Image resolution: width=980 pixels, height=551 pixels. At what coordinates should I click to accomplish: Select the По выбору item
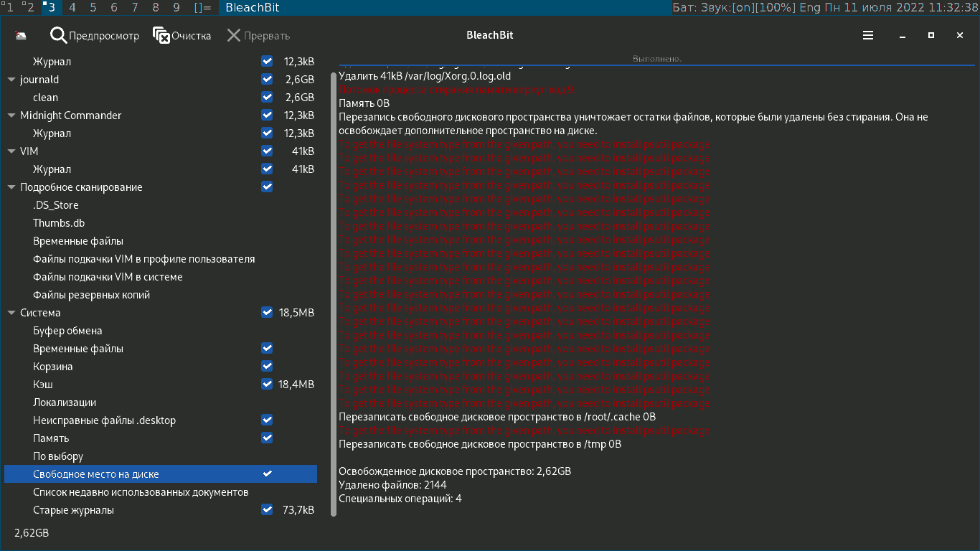coord(58,456)
